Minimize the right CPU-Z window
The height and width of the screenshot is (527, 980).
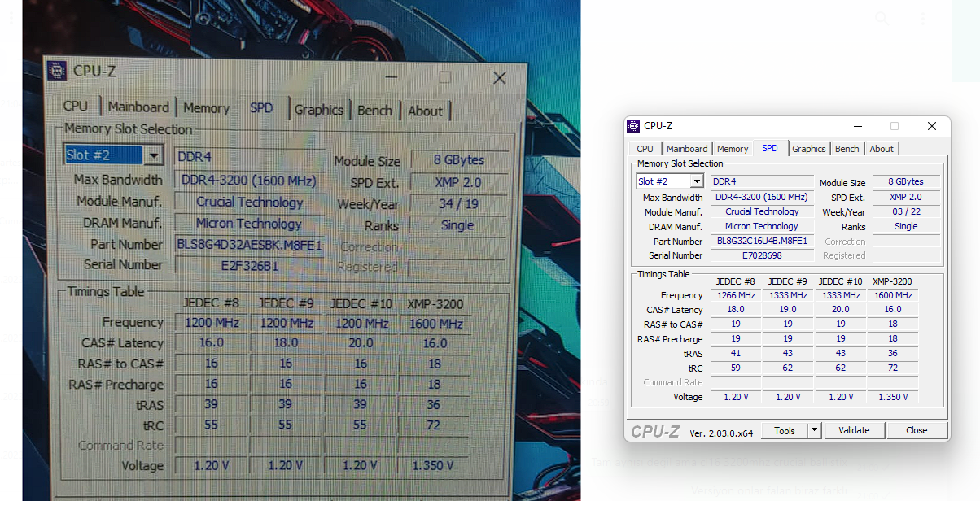click(857, 126)
